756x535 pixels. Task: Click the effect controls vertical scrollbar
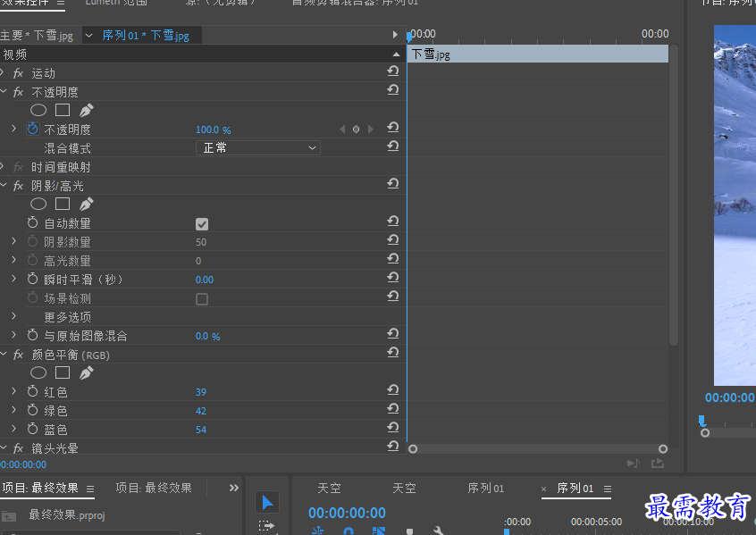pos(674,195)
